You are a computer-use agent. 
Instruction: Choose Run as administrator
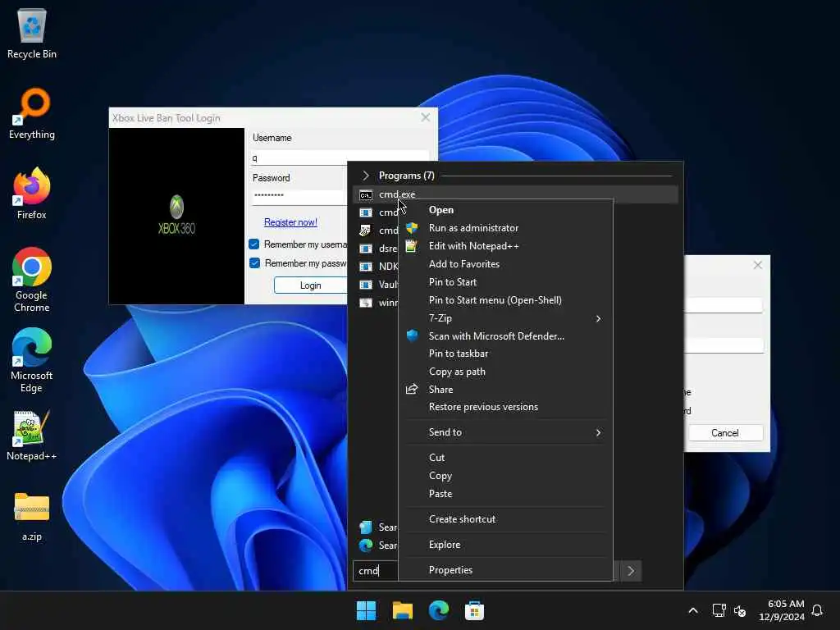click(x=505, y=228)
